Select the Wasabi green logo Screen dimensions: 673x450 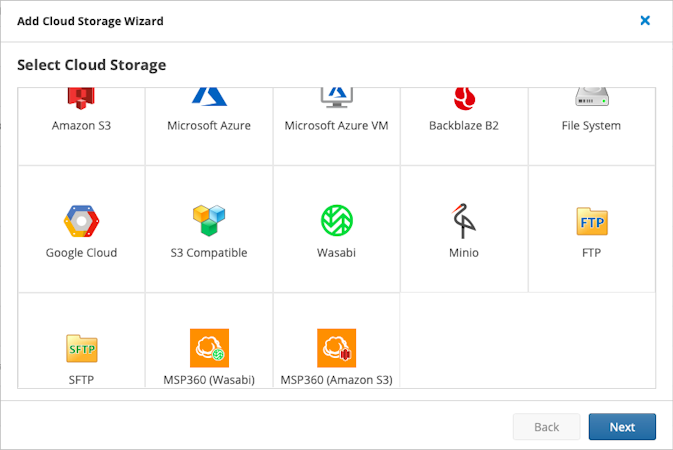pyautogui.click(x=335, y=220)
